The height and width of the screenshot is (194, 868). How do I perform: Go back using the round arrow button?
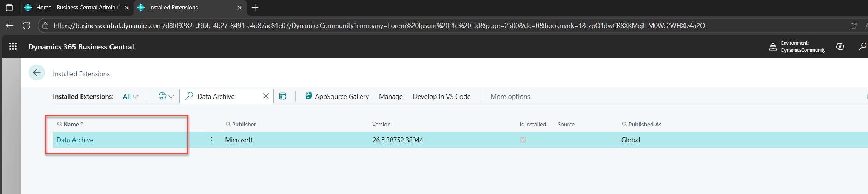pos(37,73)
